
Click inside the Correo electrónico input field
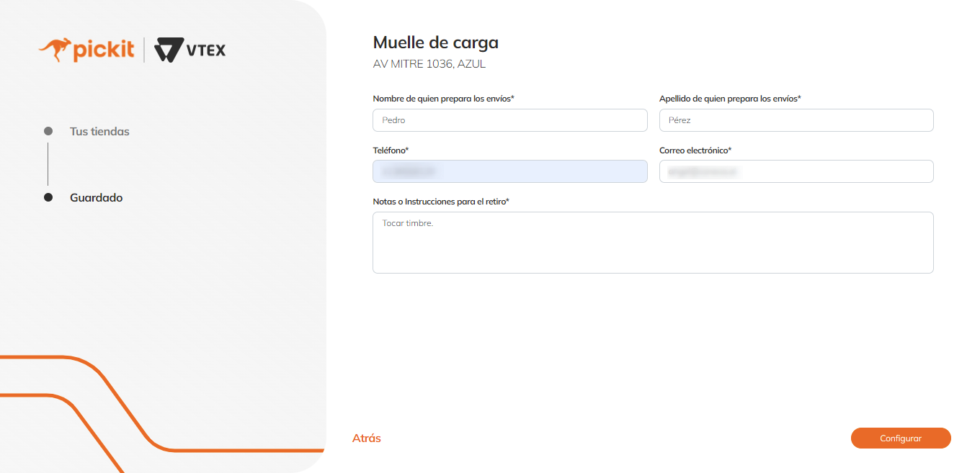click(796, 171)
